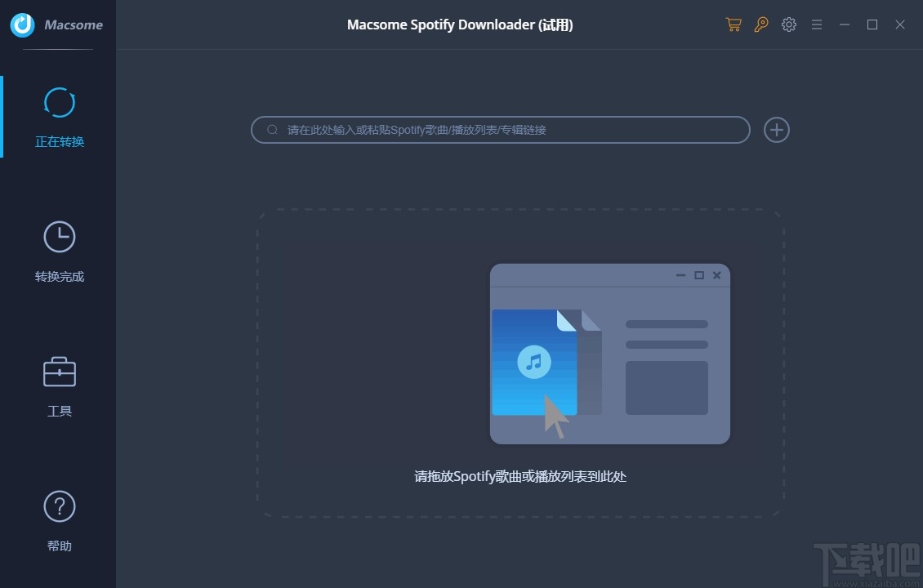Viewport: 923px width, 588px height.
Task: Click the Spotify link input field
Action: [x=501, y=129]
